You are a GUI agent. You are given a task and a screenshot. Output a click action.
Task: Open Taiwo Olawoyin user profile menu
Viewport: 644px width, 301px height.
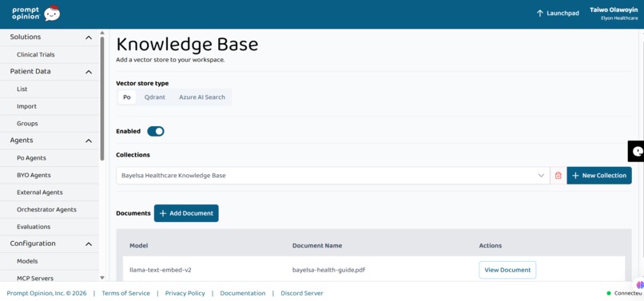(614, 14)
